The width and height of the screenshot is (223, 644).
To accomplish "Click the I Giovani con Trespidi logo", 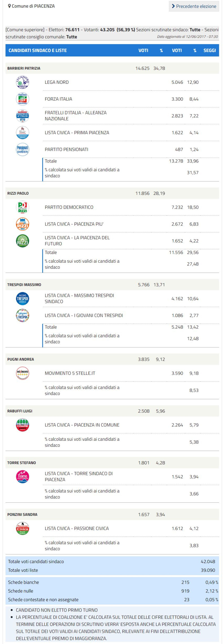I will pos(22,316).
